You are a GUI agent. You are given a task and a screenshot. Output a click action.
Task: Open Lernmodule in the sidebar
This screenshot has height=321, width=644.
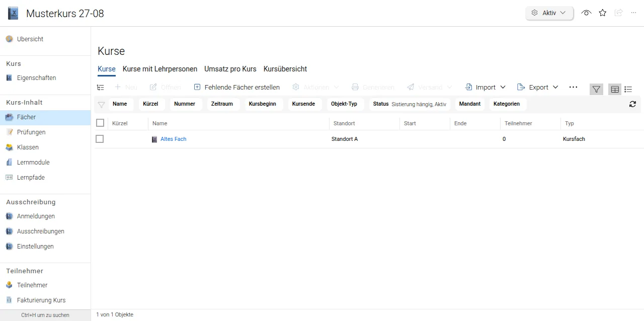45,163
